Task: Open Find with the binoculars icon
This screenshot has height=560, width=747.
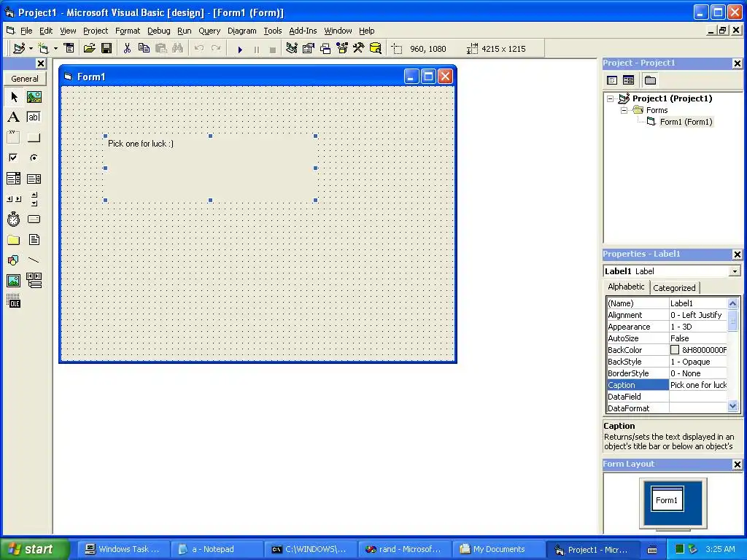Action: pyautogui.click(x=178, y=48)
